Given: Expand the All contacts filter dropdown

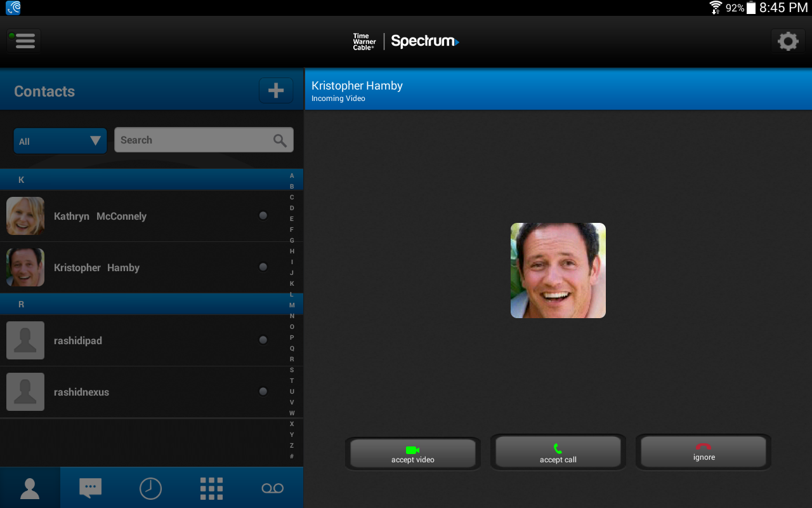Looking at the screenshot, I should pyautogui.click(x=60, y=141).
